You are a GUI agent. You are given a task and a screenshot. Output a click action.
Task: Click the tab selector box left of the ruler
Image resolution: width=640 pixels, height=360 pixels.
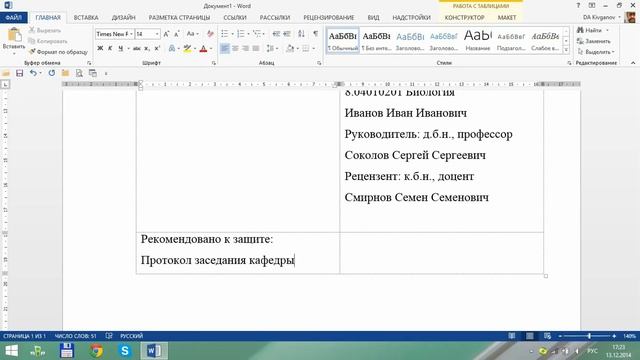pos(6,84)
